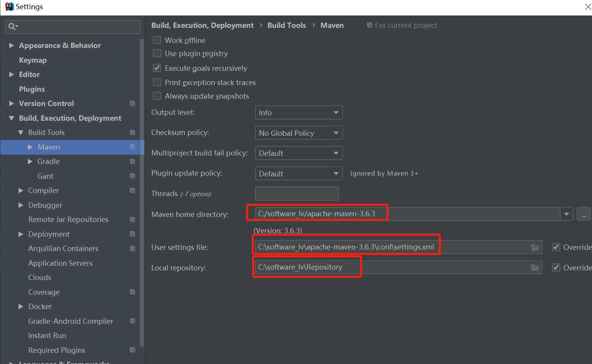Screen dimensions: 592x364
Task: Expand the Compiler node
Action: point(21,191)
